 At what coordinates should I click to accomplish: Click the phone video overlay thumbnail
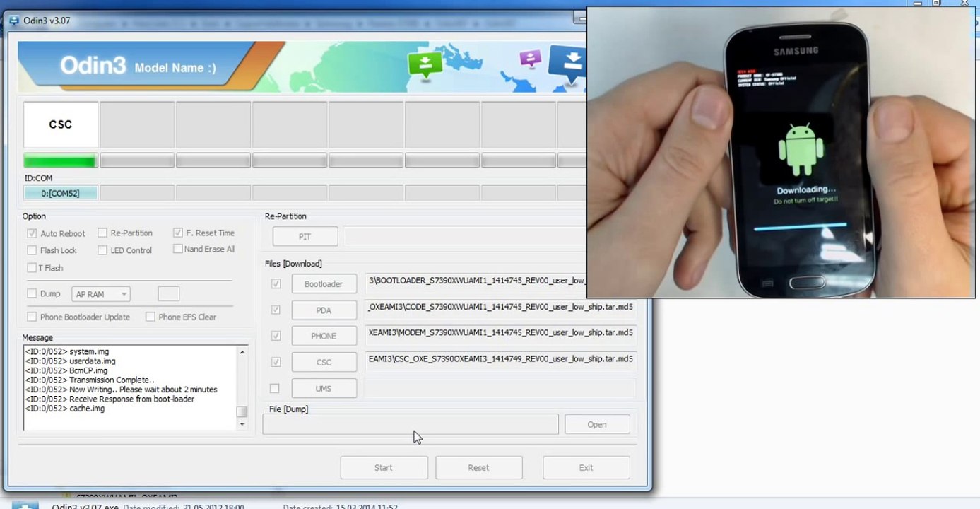(x=781, y=153)
